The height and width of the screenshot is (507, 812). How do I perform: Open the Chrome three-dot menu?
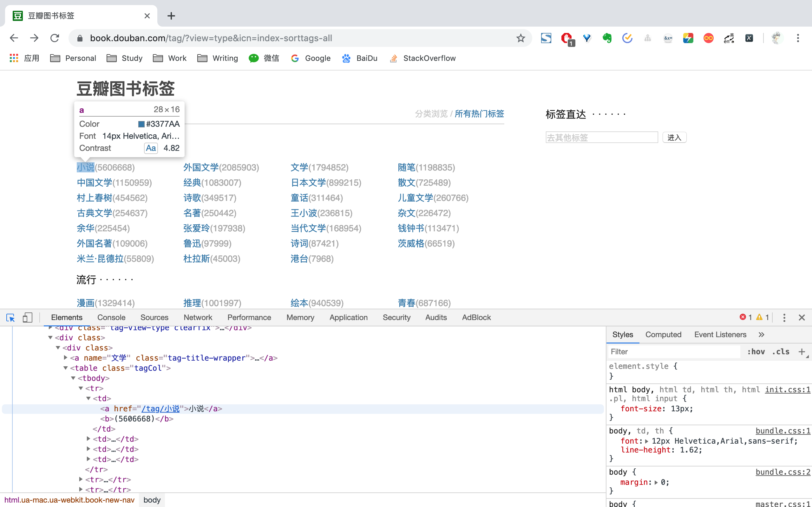(798, 38)
